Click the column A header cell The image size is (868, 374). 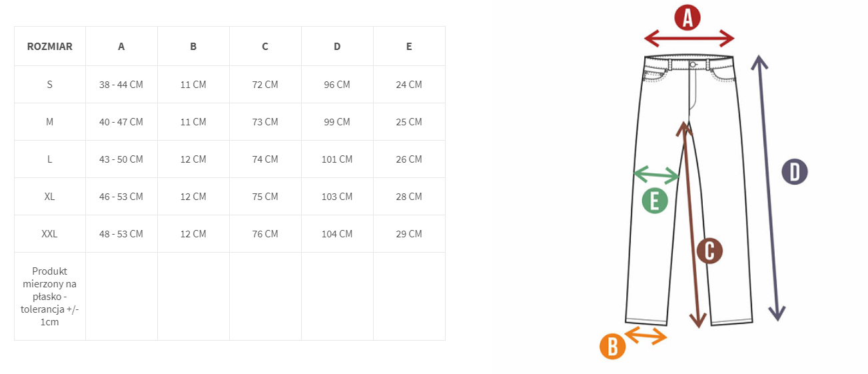click(121, 47)
